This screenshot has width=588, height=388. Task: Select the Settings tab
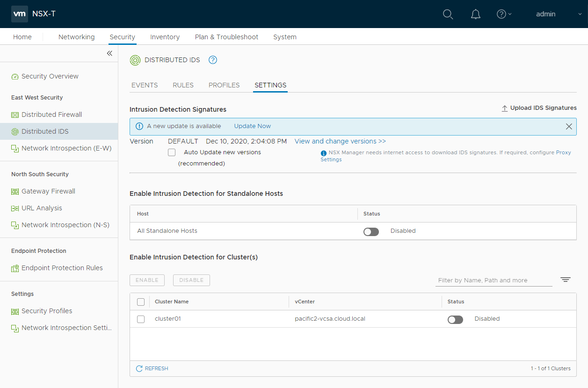(x=270, y=85)
